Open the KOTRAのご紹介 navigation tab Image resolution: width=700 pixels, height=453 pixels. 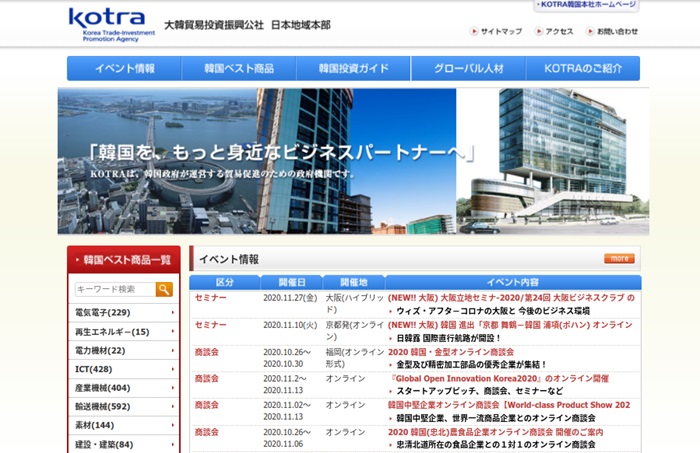tap(583, 68)
